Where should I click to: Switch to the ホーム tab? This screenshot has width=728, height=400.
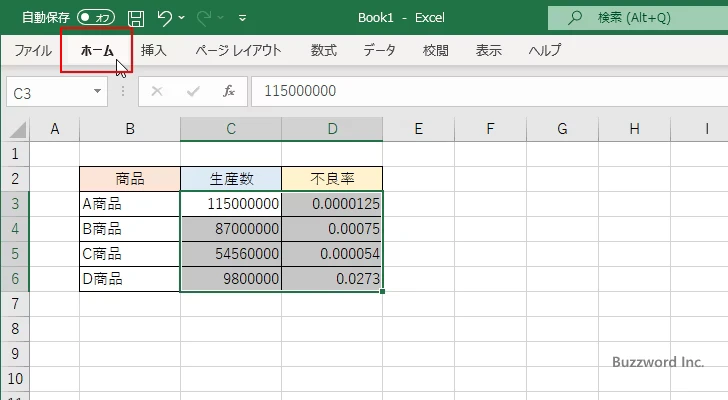pyautogui.click(x=97, y=50)
